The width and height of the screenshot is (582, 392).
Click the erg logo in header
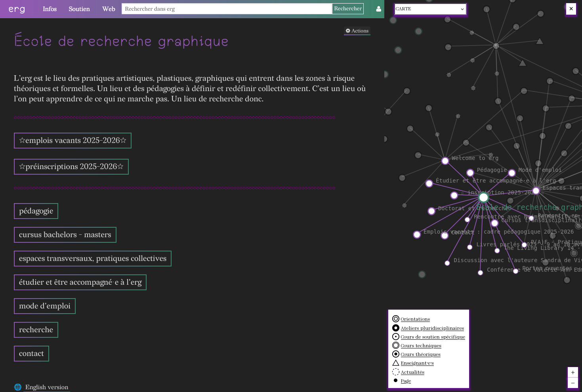[17, 9]
